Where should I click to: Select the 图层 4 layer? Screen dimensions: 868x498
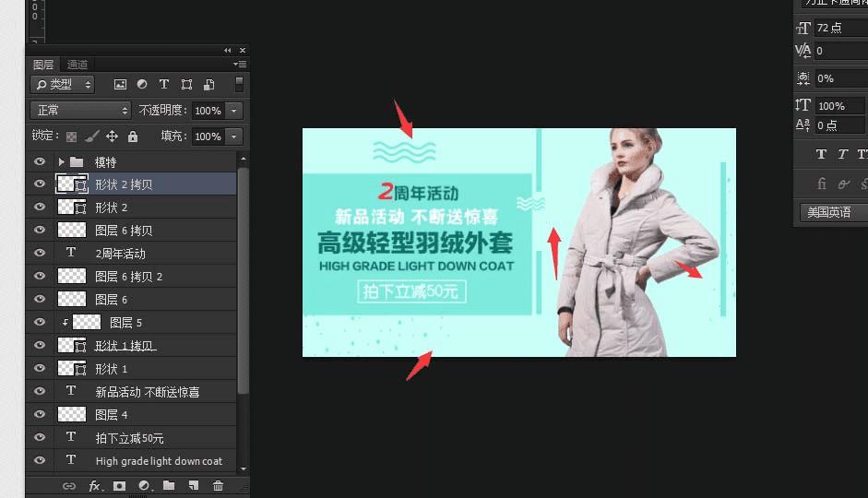147,414
